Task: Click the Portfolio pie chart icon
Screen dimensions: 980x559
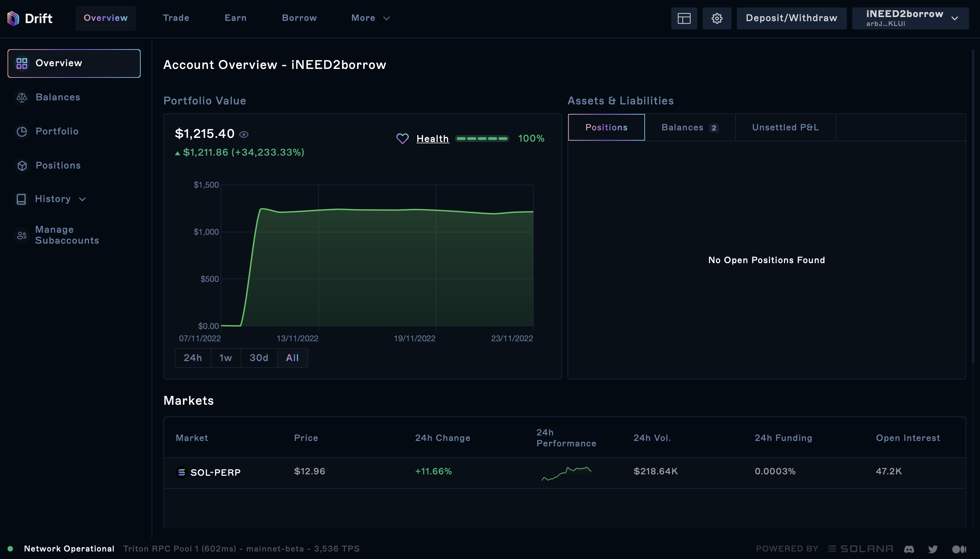Action: pos(22,132)
